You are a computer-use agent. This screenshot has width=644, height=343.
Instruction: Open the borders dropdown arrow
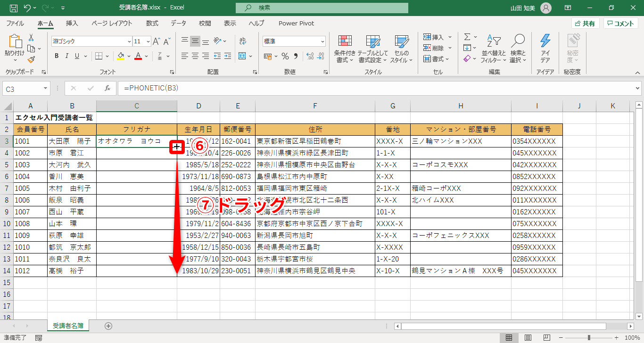click(x=107, y=56)
